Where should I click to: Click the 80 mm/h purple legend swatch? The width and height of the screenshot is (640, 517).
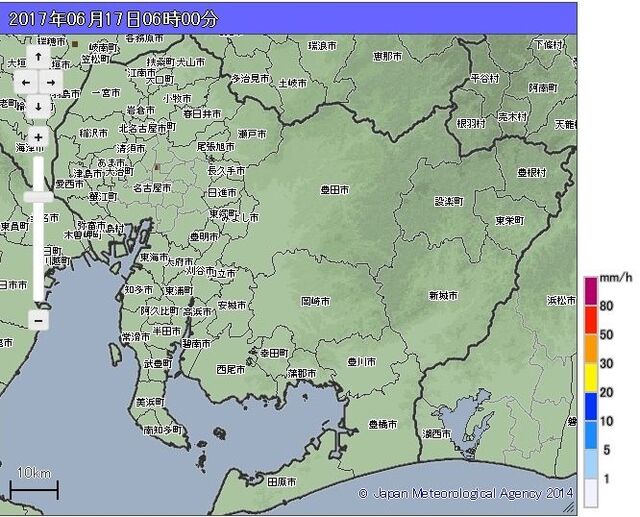pos(591,291)
